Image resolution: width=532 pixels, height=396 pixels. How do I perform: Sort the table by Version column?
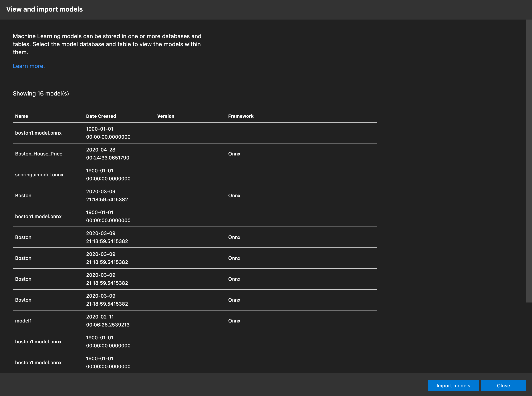coord(166,116)
